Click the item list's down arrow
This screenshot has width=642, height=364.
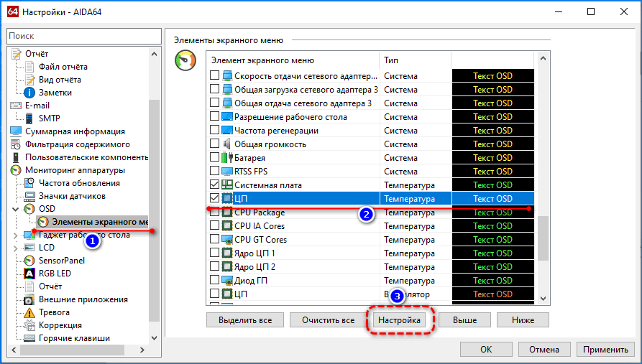tap(543, 299)
